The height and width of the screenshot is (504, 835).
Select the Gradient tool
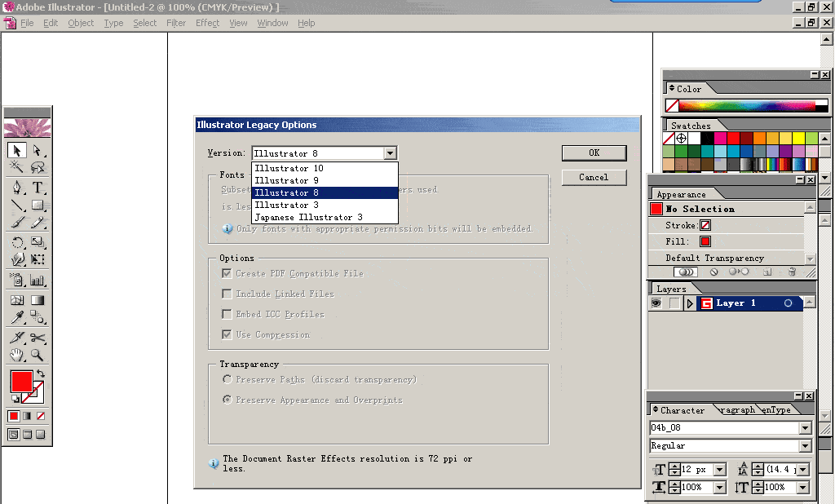38,300
